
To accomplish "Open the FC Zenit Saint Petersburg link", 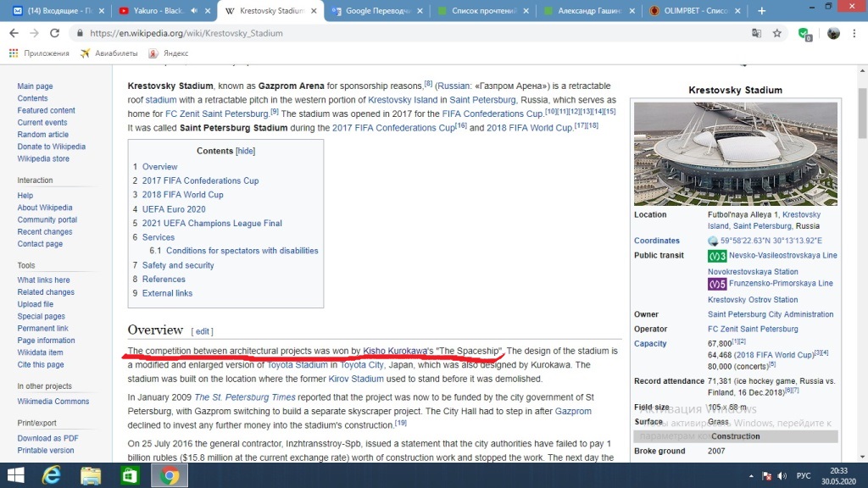I will coord(217,114).
